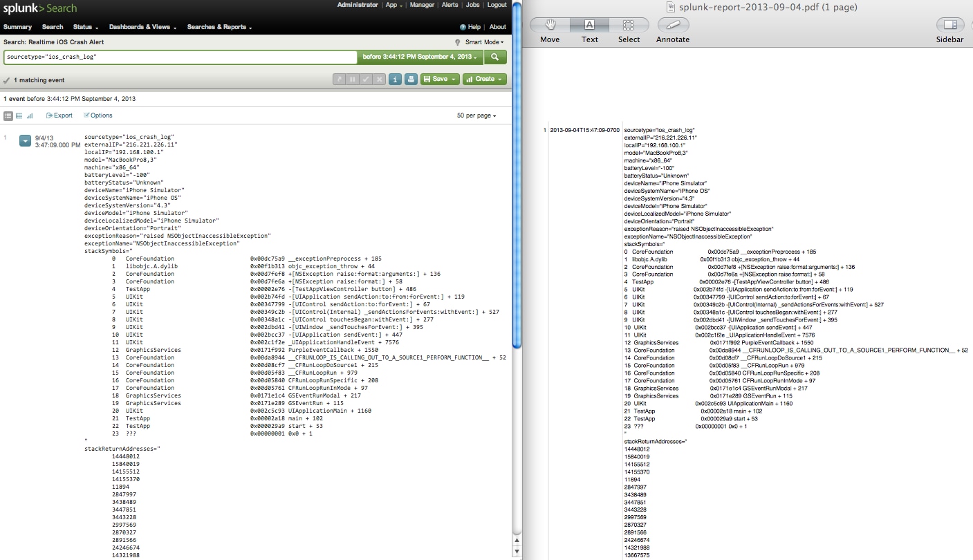Click 'externalIP="216.221.226.11"' in Splunk event
This screenshot has width=973, height=560.
coord(131,144)
